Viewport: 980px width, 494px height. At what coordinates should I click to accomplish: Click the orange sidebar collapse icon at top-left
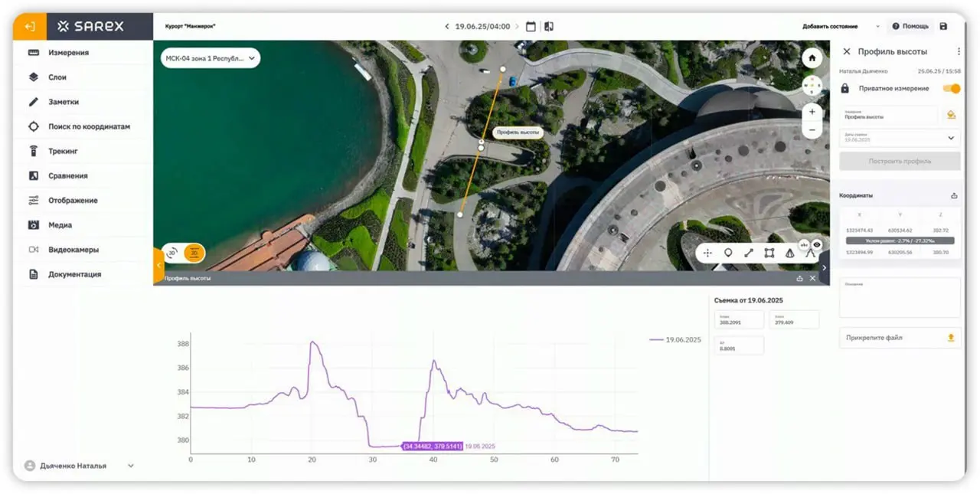(x=29, y=27)
